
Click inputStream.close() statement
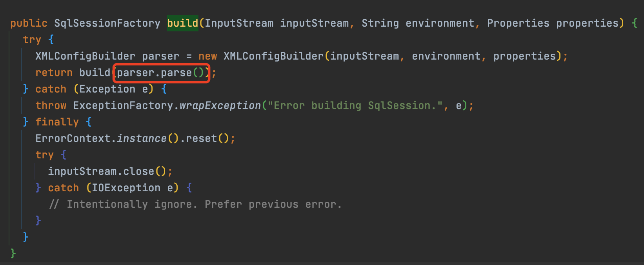tap(110, 171)
